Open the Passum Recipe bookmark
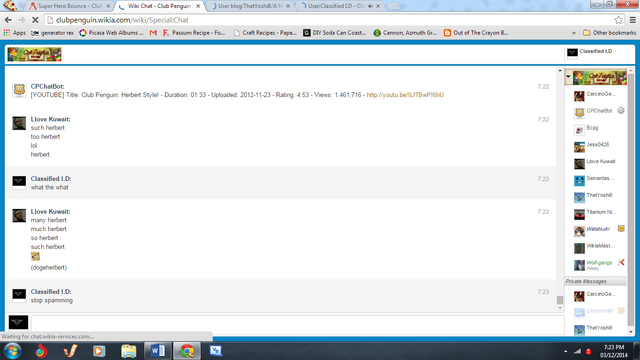640x360 pixels. pos(194,33)
